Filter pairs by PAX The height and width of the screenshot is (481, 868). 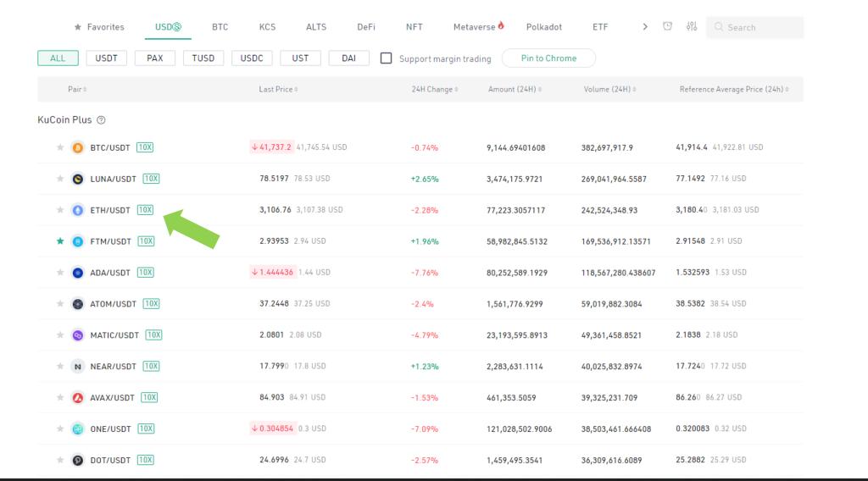(155, 58)
